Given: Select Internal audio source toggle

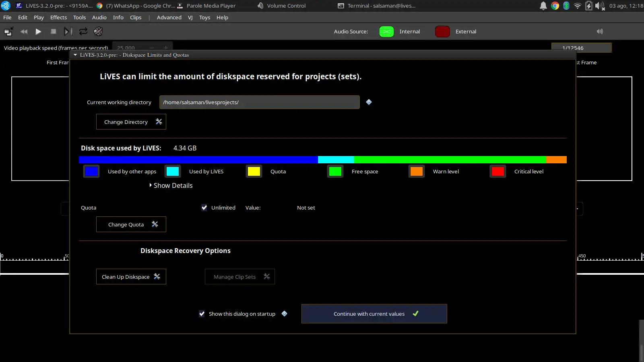Looking at the screenshot, I should click(x=386, y=31).
